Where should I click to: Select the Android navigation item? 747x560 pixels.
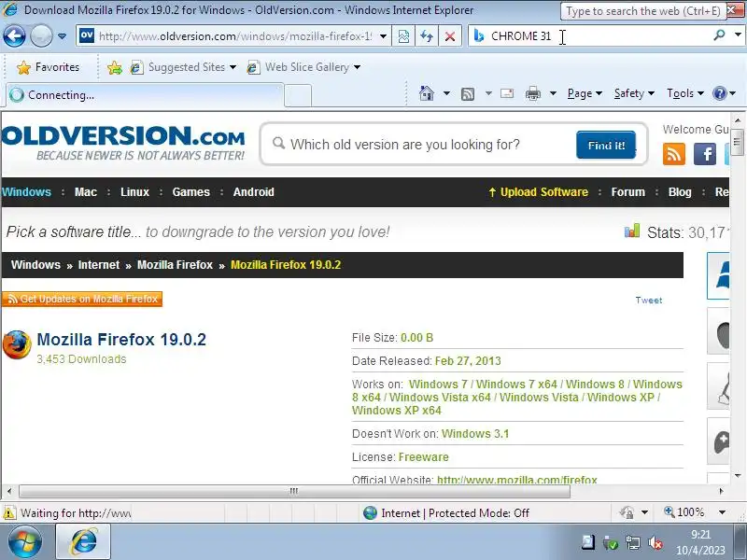[253, 192]
